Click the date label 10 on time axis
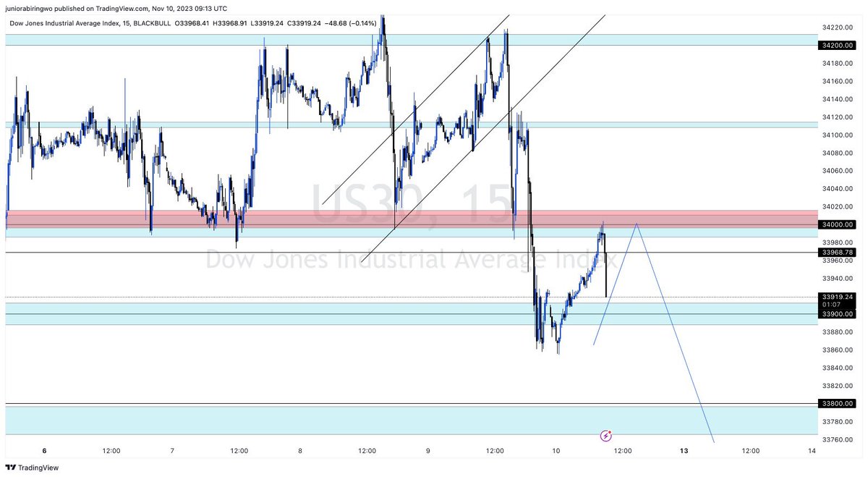868x477 pixels. point(556,451)
